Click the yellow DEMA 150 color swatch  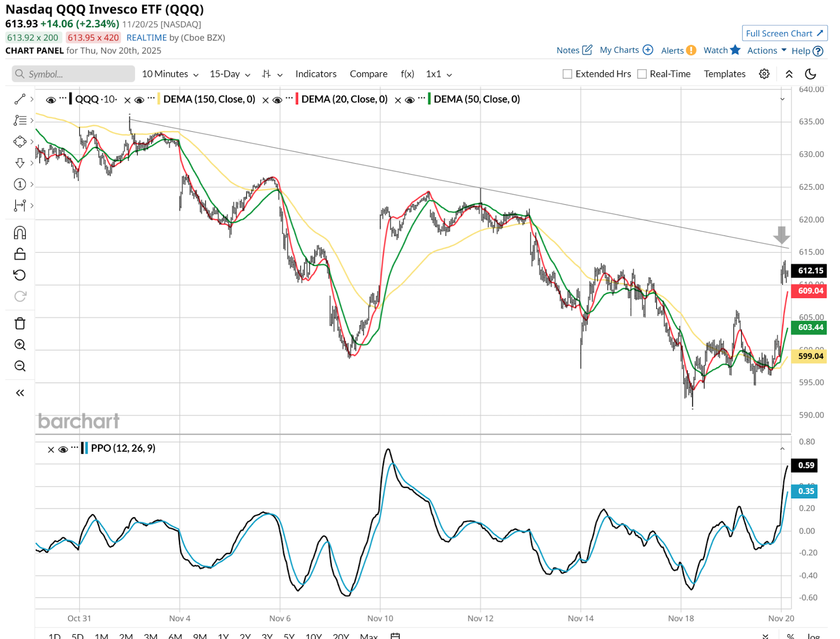(159, 99)
